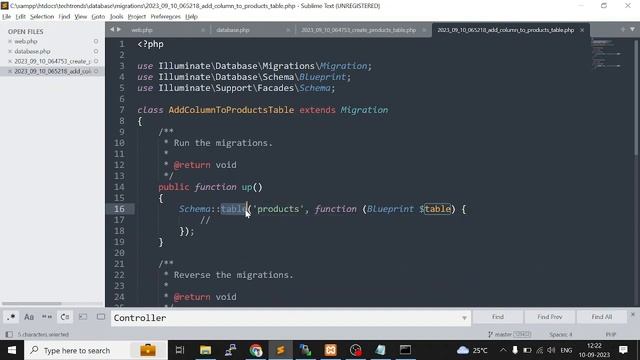
Task: Click the Find Prev button
Action: tap(549, 317)
